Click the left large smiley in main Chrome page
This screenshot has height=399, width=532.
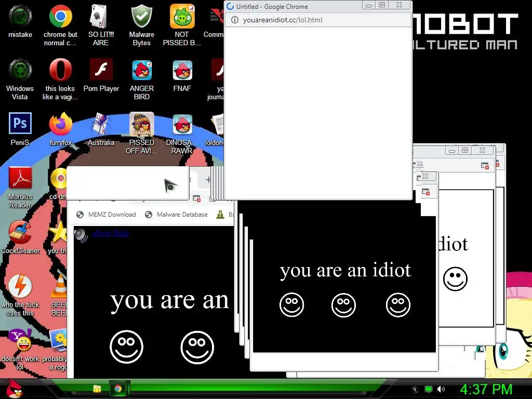coord(127,347)
